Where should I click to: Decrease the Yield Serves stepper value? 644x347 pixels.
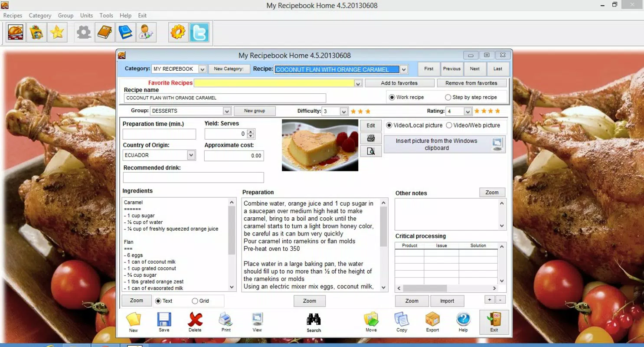coord(251,136)
